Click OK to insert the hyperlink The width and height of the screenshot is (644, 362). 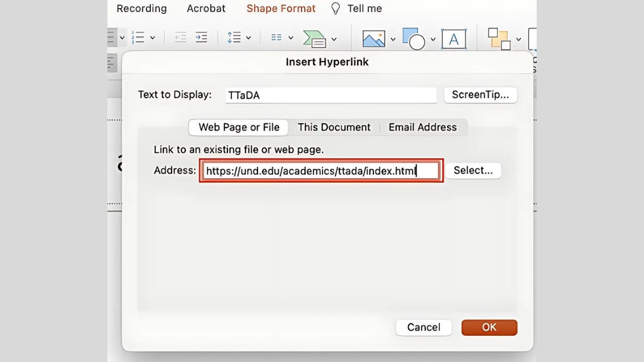point(489,328)
